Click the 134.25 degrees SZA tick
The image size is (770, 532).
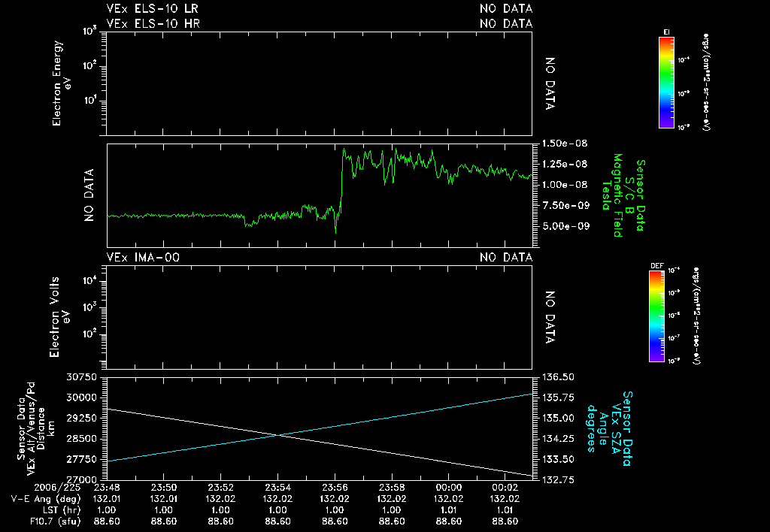click(x=558, y=439)
